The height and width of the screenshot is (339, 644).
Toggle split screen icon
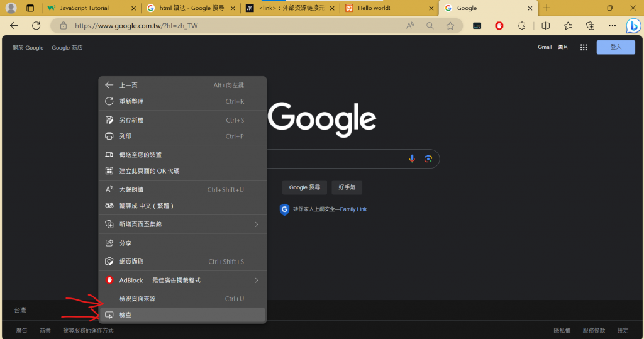(x=545, y=26)
